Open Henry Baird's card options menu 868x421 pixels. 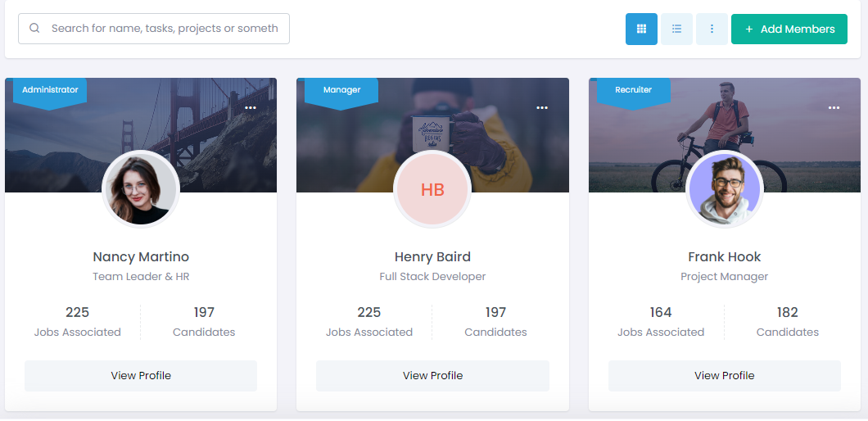[x=542, y=108]
